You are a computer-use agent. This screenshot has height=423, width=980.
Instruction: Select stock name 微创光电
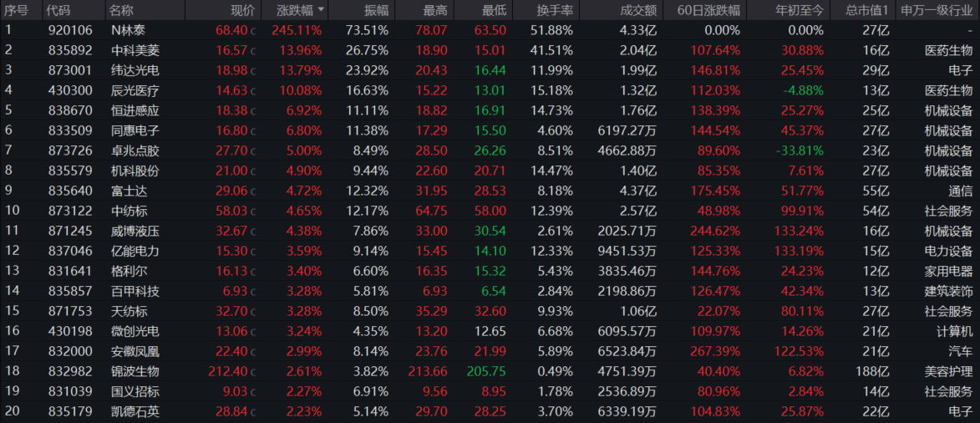coord(135,331)
